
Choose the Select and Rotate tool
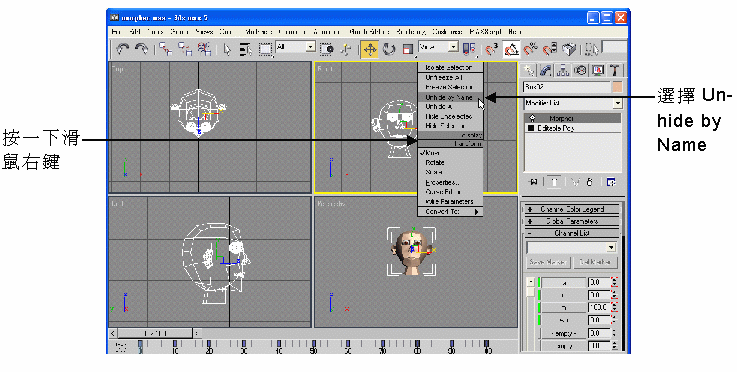tap(389, 49)
